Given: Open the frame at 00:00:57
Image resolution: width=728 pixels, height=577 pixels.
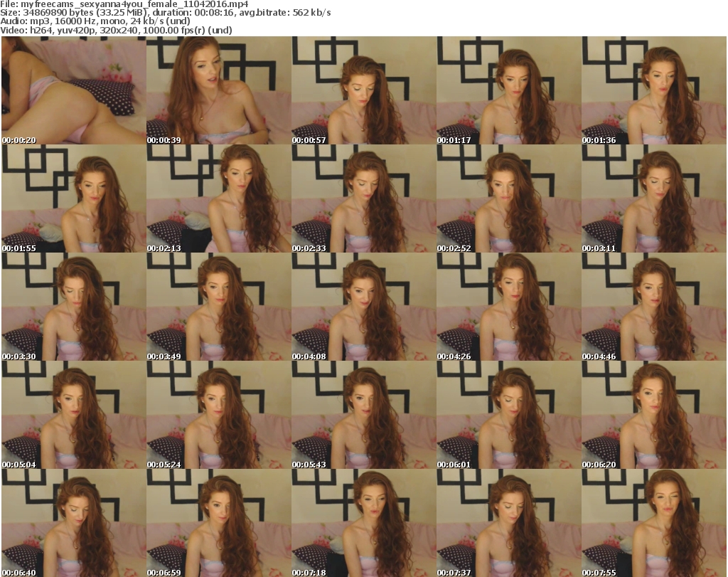Looking at the screenshot, I should coord(363,90).
